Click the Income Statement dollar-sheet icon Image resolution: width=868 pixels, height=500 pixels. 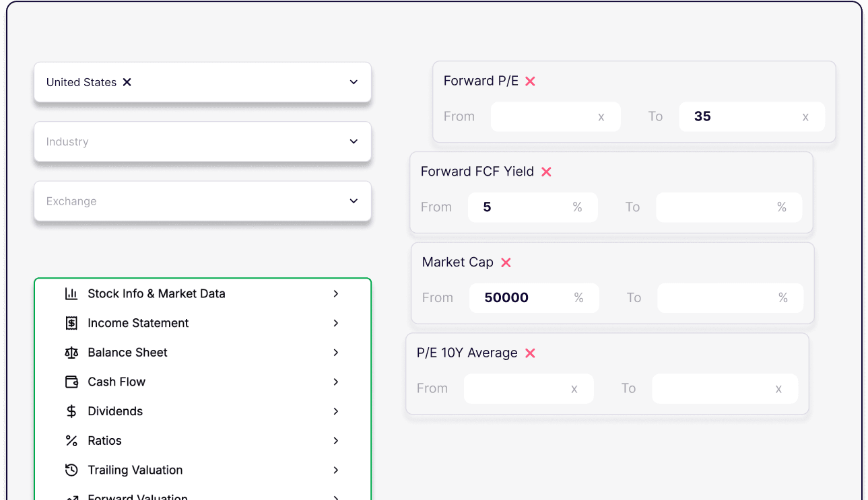[x=71, y=323]
